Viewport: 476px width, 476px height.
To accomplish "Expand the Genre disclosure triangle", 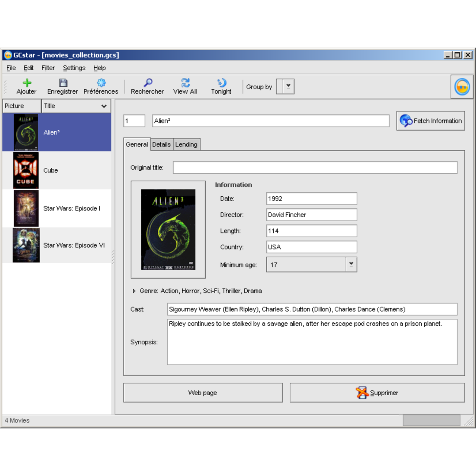I will pos(134,291).
